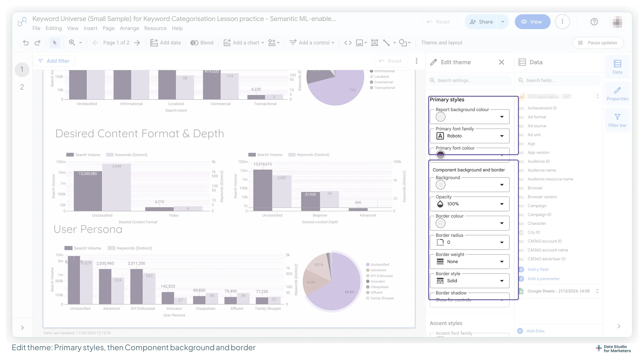This screenshot has height=359, width=644.
Task: Open the header more options menu
Action: click(562, 22)
